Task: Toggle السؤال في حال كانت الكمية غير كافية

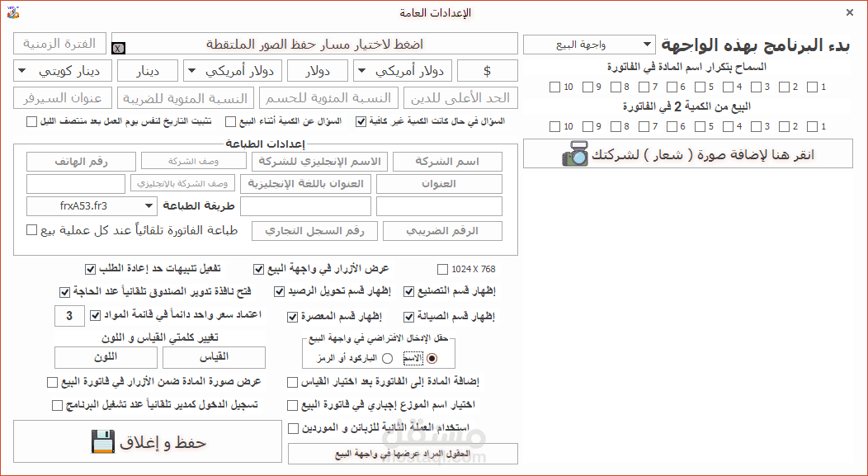Action: coord(361,121)
